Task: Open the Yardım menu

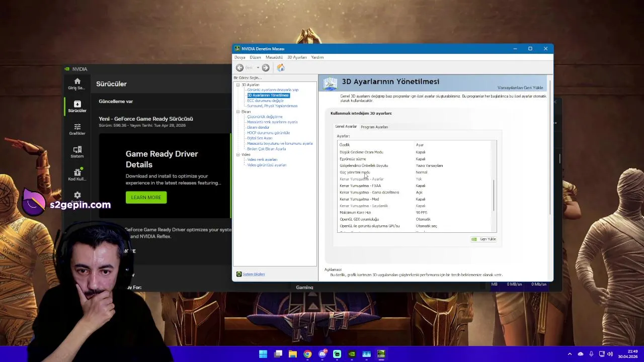Action: point(317,57)
